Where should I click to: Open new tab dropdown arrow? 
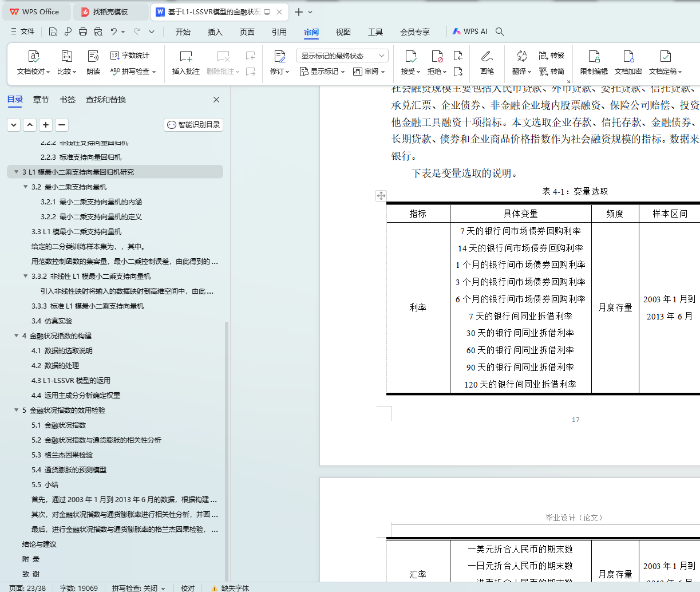311,12
